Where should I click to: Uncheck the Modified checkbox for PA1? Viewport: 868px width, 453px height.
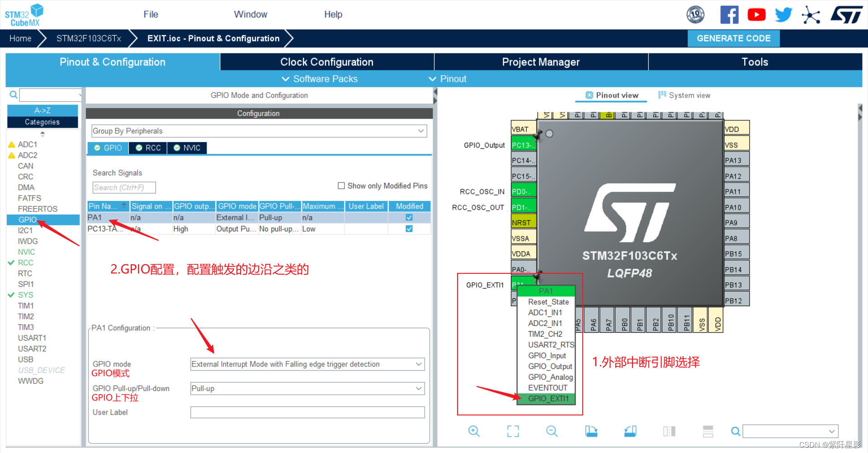(x=409, y=217)
